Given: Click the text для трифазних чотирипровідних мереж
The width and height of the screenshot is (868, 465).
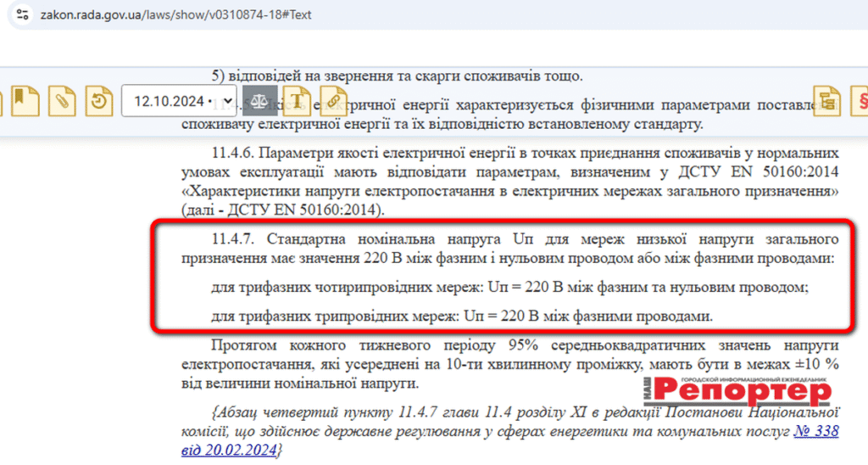Looking at the screenshot, I should [347, 287].
